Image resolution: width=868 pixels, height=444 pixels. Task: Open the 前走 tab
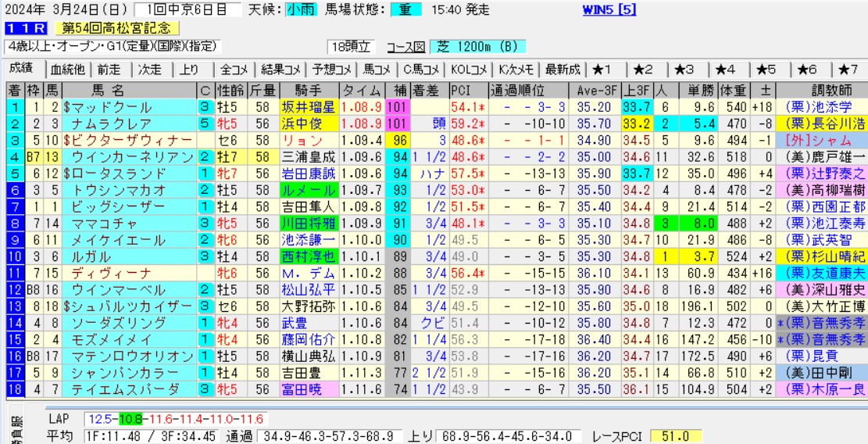pyautogui.click(x=110, y=69)
